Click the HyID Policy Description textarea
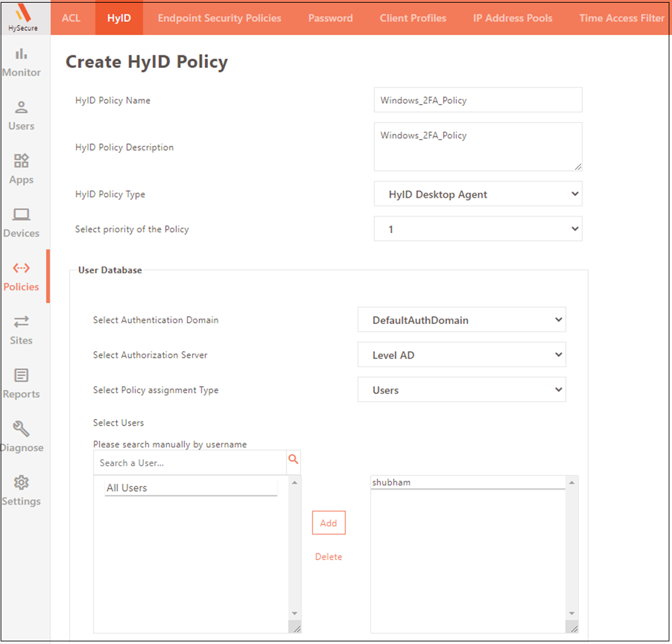 coord(478,146)
